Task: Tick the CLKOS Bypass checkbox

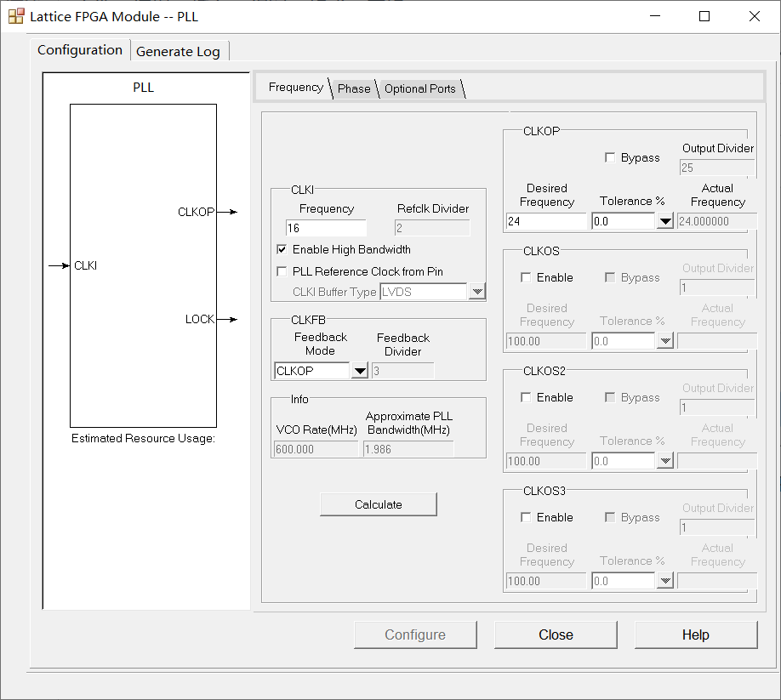Action: pyautogui.click(x=610, y=277)
